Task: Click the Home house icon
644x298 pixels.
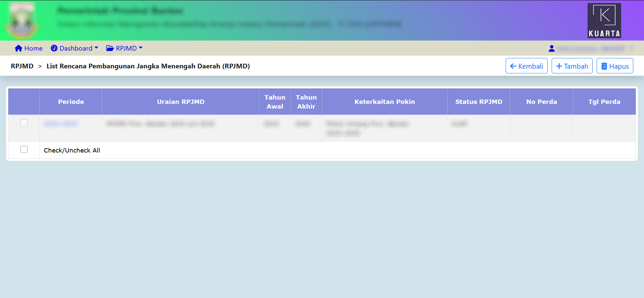Action: pyautogui.click(x=18, y=48)
